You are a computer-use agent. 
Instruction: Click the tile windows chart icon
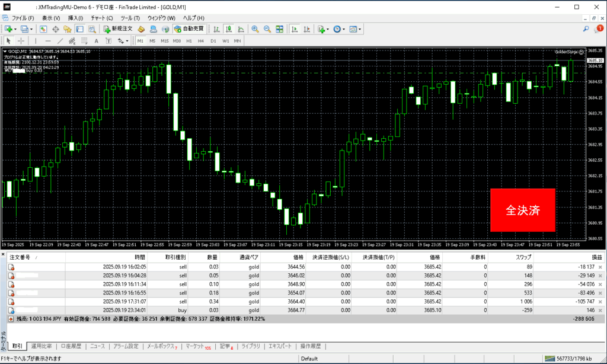click(279, 28)
